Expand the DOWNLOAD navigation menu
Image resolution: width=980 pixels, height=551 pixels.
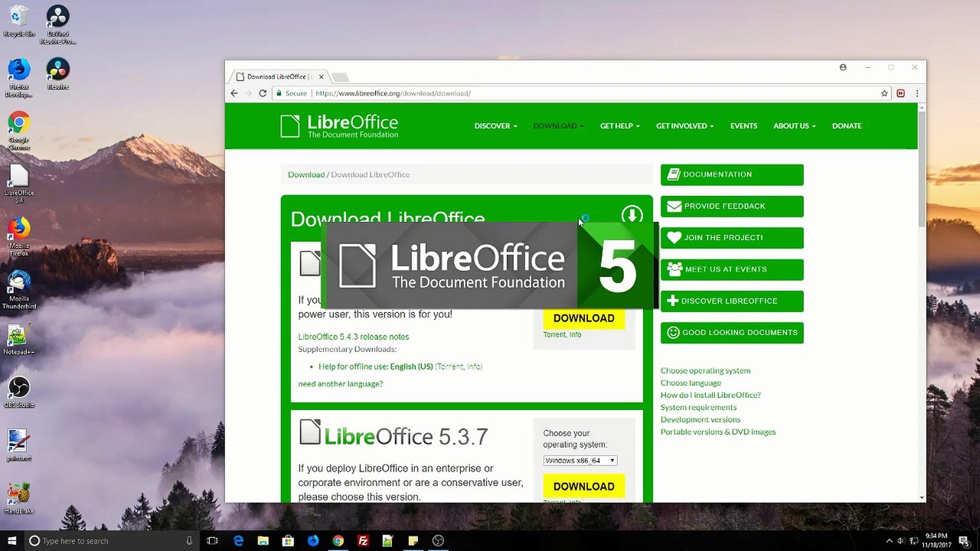point(558,126)
